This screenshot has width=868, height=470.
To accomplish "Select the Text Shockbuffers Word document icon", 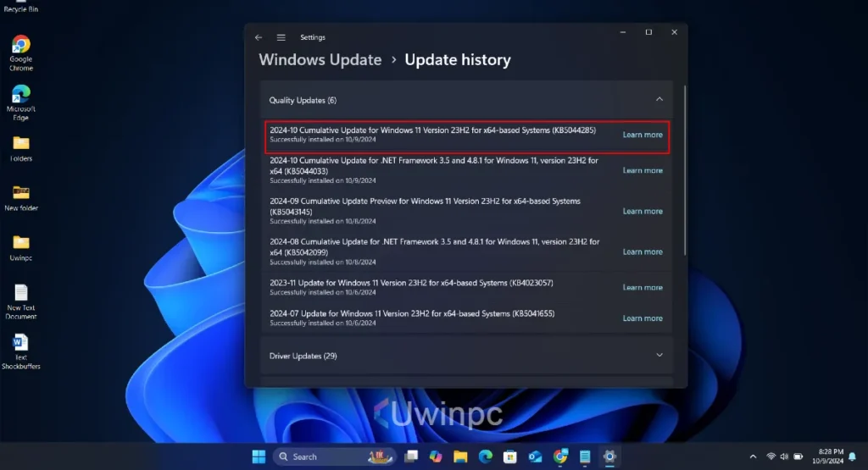I will click(21, 351).
